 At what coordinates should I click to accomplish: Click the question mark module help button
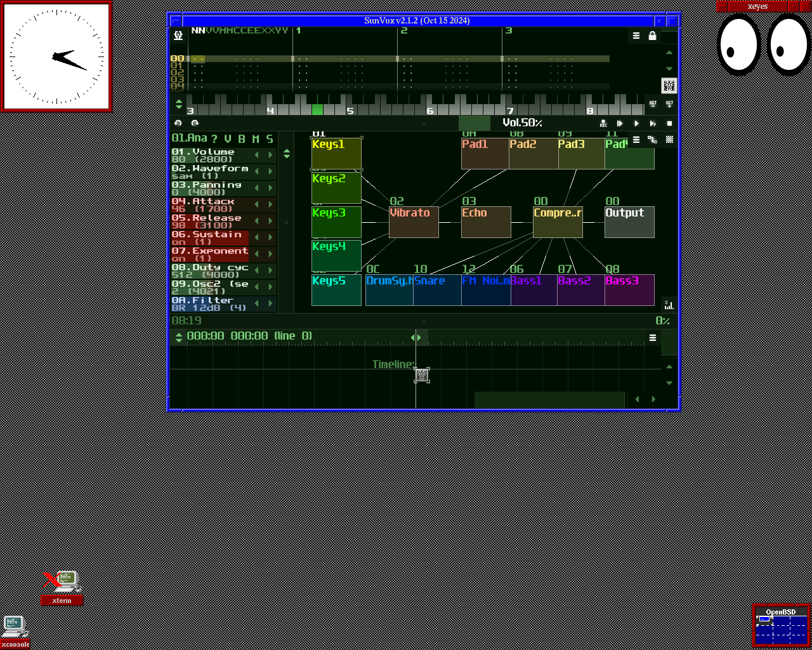(x=214, y=138)
